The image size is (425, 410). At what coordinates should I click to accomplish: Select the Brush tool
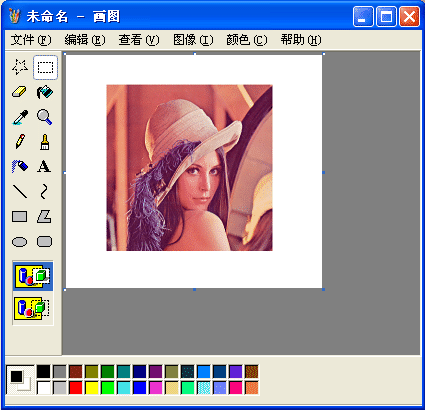[x=45, y=142]
